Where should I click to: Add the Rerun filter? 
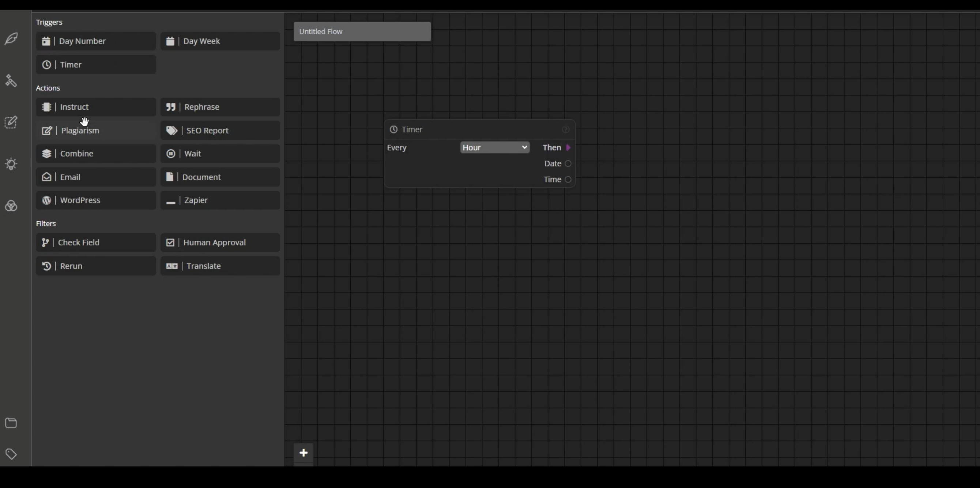click(x=96, y=266)
